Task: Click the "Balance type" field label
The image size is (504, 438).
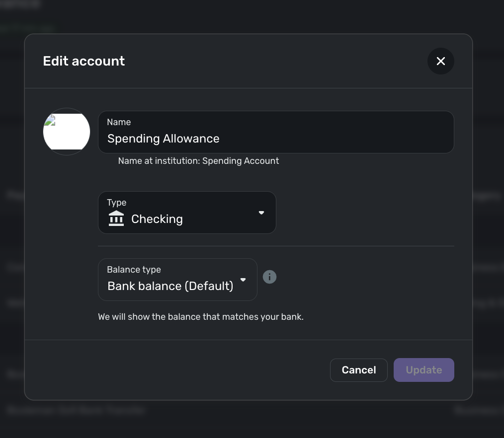Action: (x=134, y=270)
